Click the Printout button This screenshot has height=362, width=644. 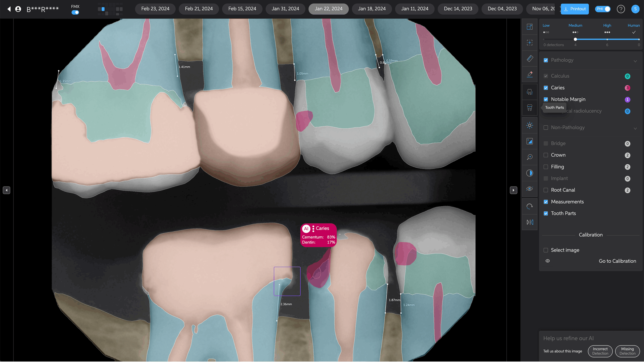[575, 9]
